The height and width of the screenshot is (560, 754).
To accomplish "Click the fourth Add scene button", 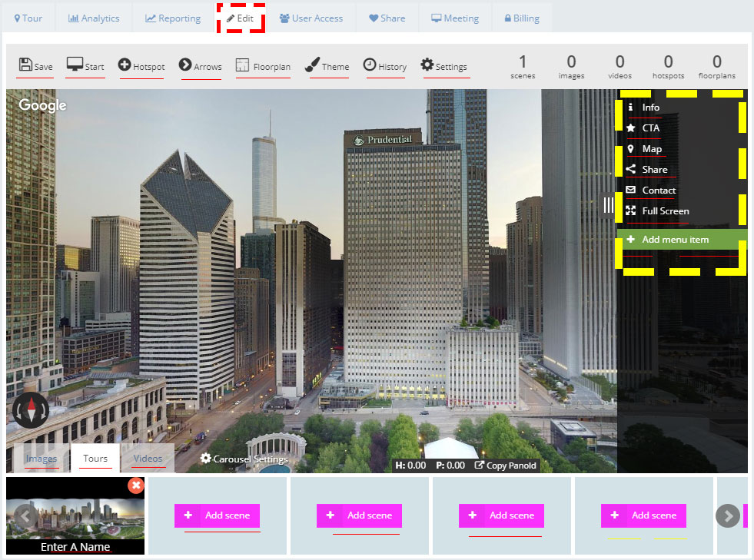I will (643, 515).
